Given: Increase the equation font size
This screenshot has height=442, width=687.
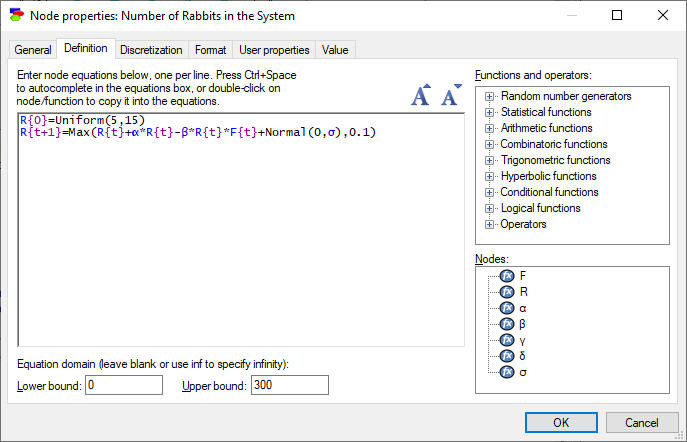Looking at the screenshot, I should click(421, 95).
